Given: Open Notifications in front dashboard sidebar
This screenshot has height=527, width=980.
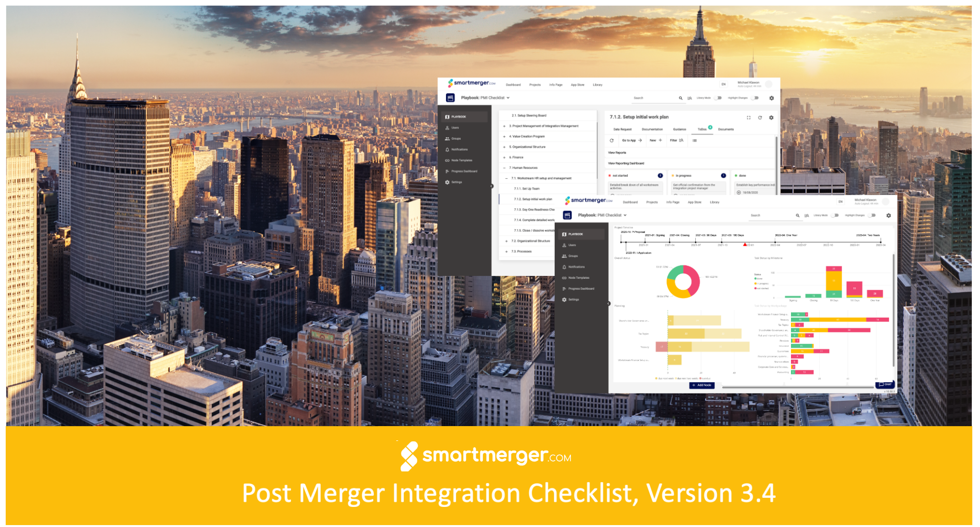Looking at the screenshot, I should point(573,267).
